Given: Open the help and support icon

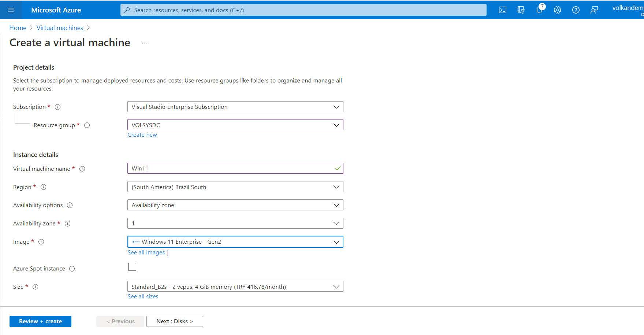Looking at the screenshot, I should pyautogui.click(x=576, y=10).
